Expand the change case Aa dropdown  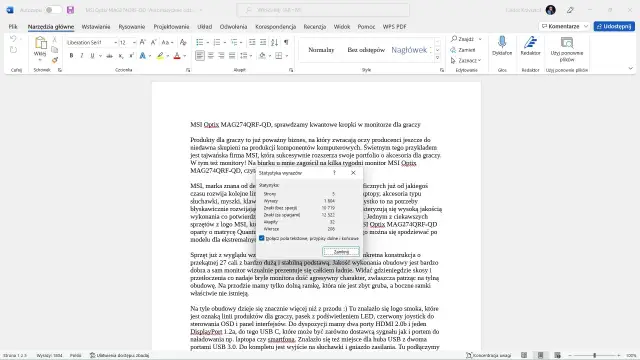[172, 42]
